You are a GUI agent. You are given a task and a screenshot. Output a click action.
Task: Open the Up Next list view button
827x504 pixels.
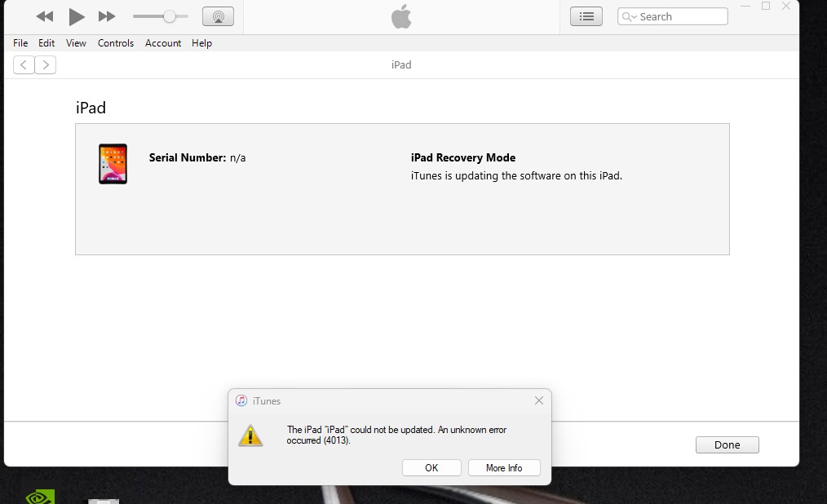point(586,16)
